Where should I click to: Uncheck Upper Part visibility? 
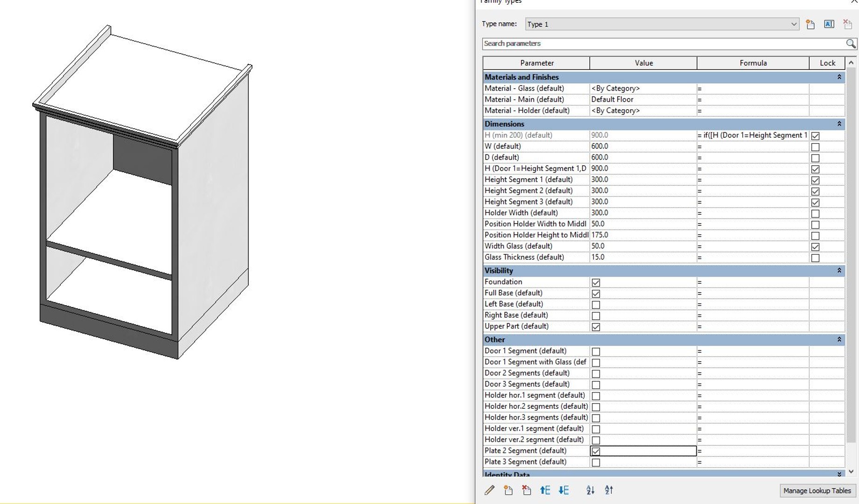coord(596,327)
